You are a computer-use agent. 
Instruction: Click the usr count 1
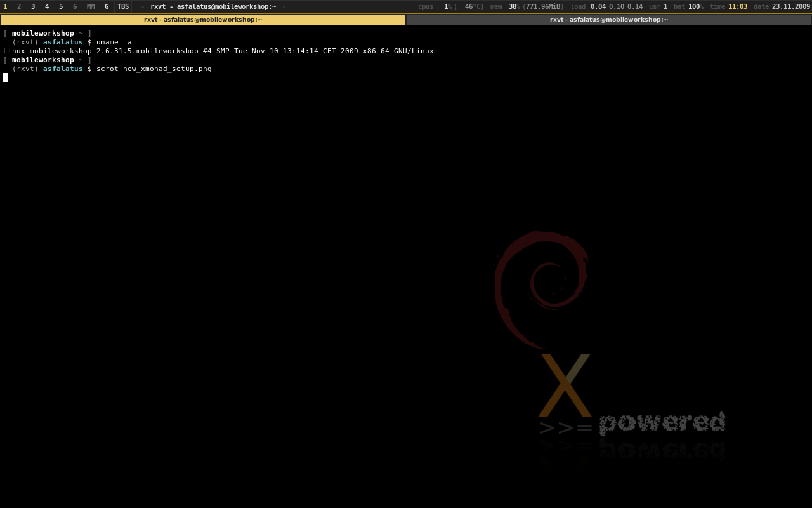tap(665, 7)
